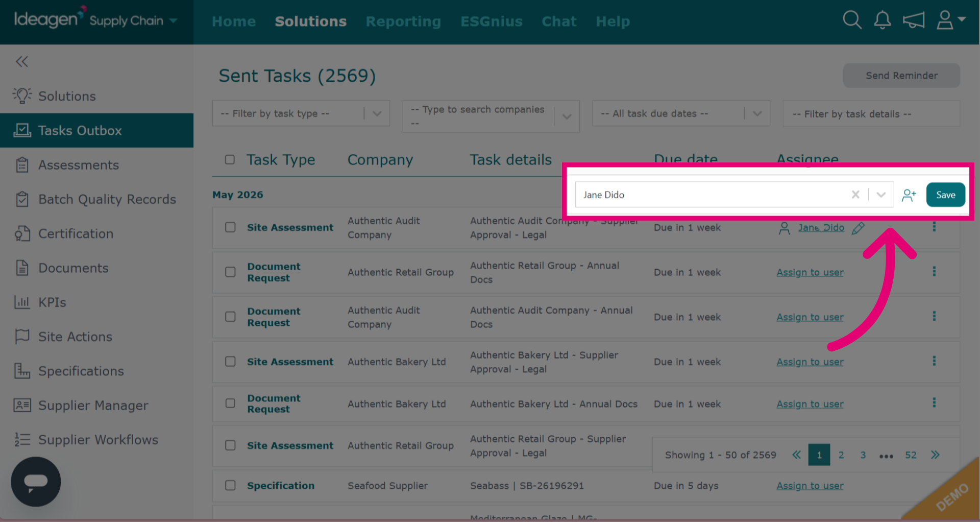The width and height of the screenshot is (980, 522).
Task: Click the Certification icon in sidebar
Action: (x=22, y=233)
